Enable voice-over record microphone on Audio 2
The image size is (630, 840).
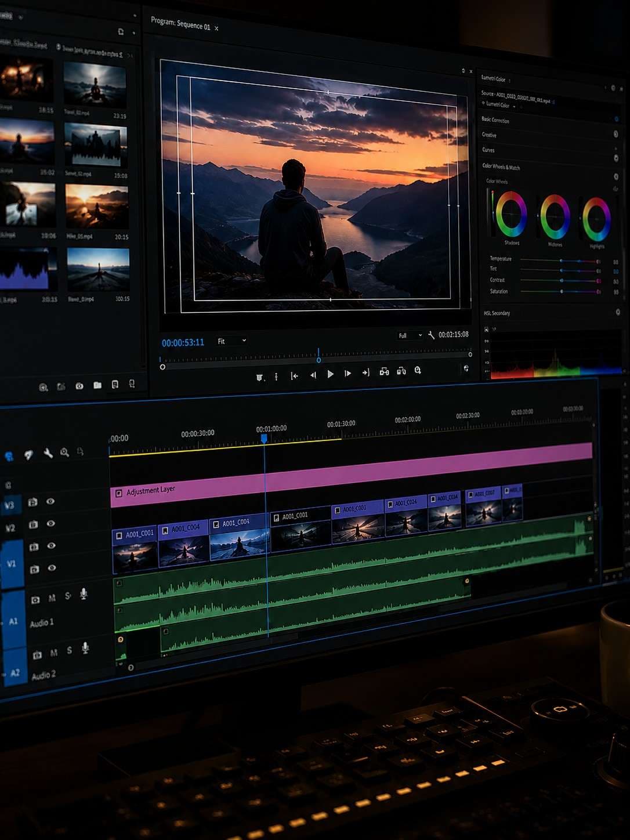point(85,648)
